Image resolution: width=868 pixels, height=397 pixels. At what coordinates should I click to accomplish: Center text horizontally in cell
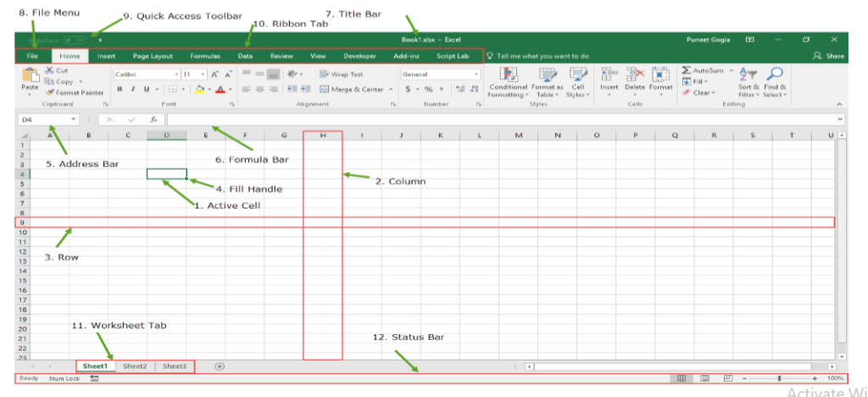(x=259, y=89)
